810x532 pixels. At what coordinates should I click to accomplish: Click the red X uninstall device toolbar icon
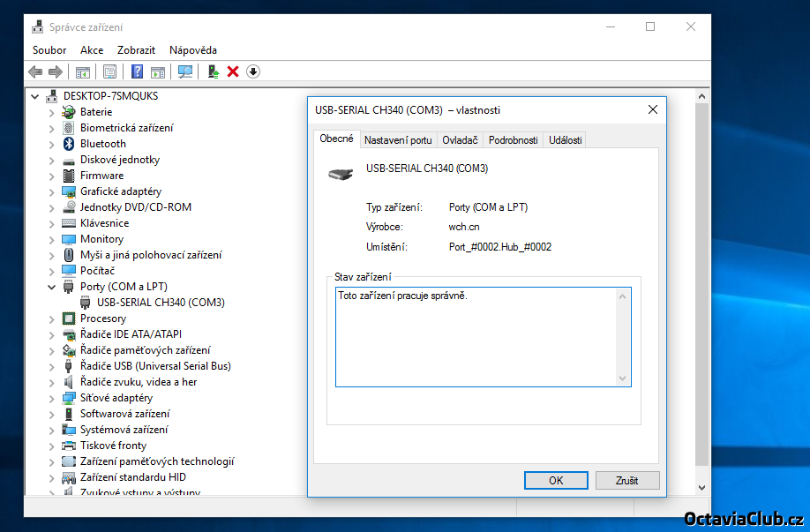tap(233, 71)
